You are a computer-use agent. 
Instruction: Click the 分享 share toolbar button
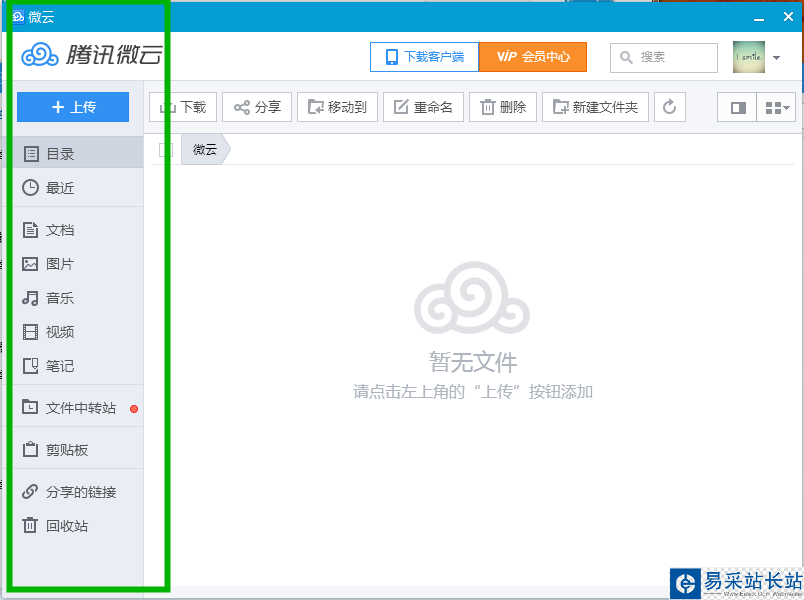coord(257,107)
